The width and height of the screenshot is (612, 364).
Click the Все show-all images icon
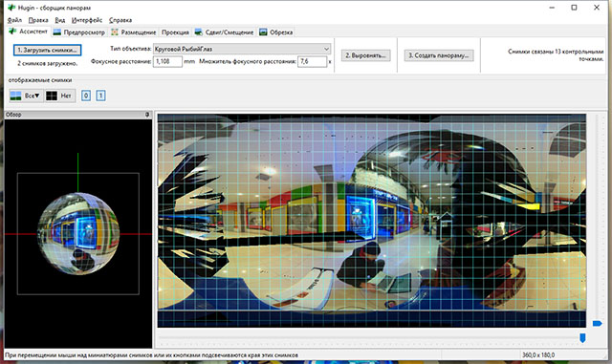pos(15,96)
